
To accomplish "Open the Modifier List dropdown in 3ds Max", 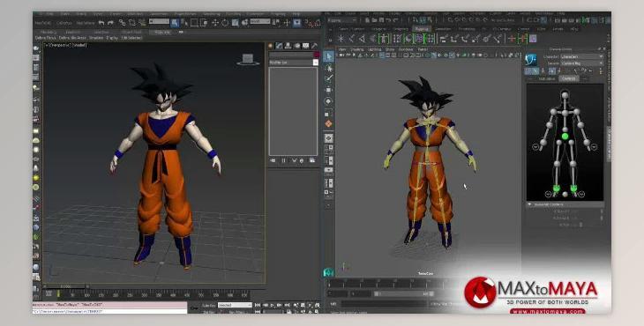I will 294,63.
